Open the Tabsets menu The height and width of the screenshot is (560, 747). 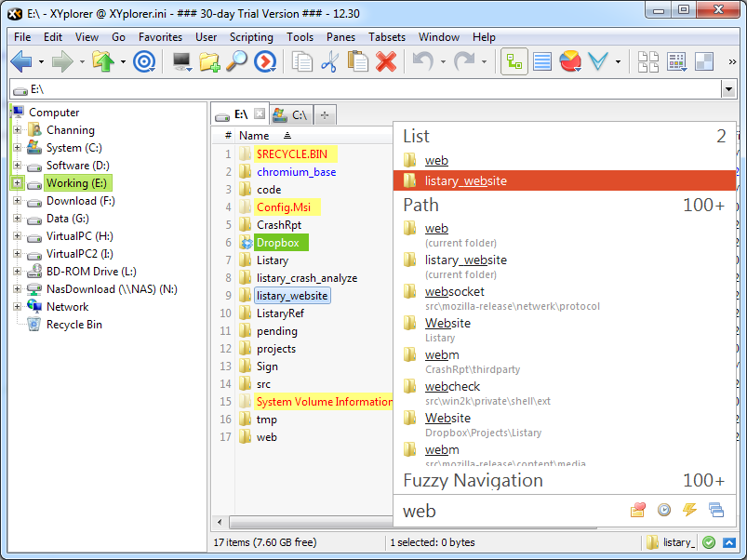coord(387,37)
